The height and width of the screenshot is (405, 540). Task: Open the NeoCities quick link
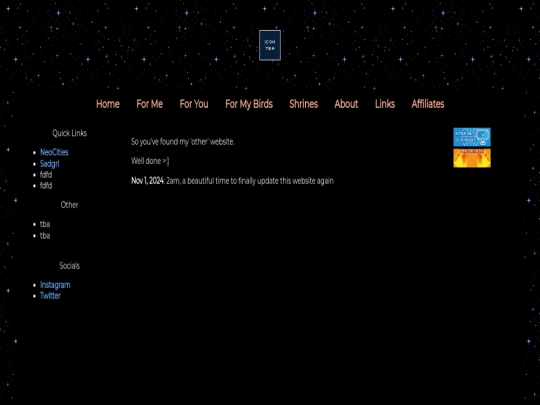(54, 152)
